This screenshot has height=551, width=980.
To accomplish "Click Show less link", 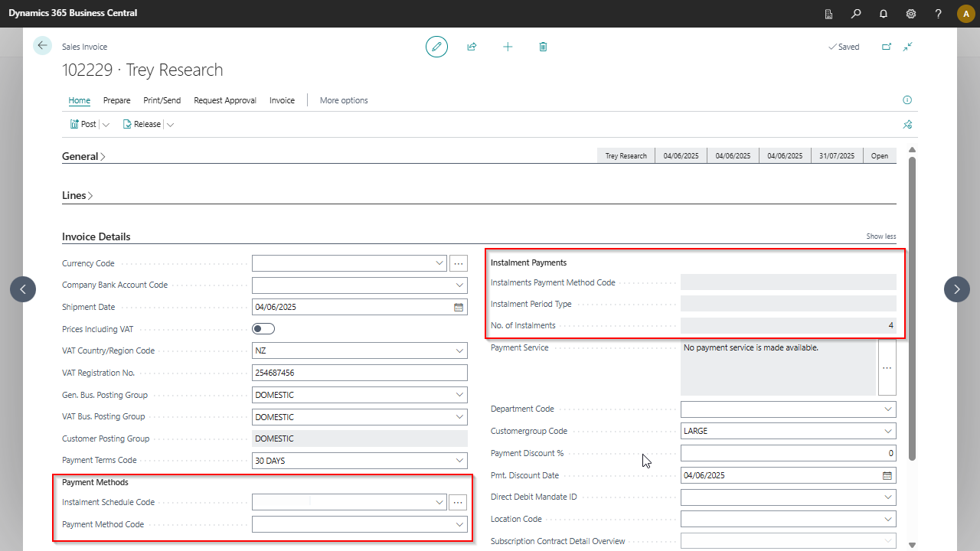I will tap(881, 236).
